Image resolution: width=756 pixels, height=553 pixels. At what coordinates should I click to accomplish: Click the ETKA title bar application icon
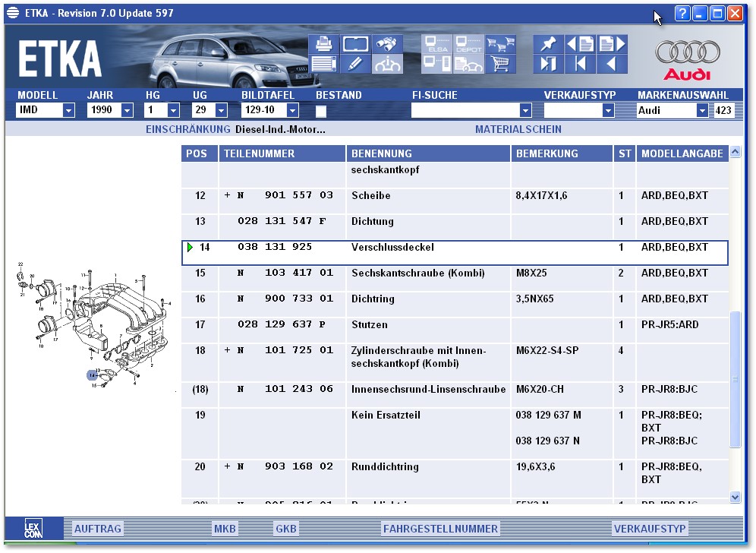[13, 13]
